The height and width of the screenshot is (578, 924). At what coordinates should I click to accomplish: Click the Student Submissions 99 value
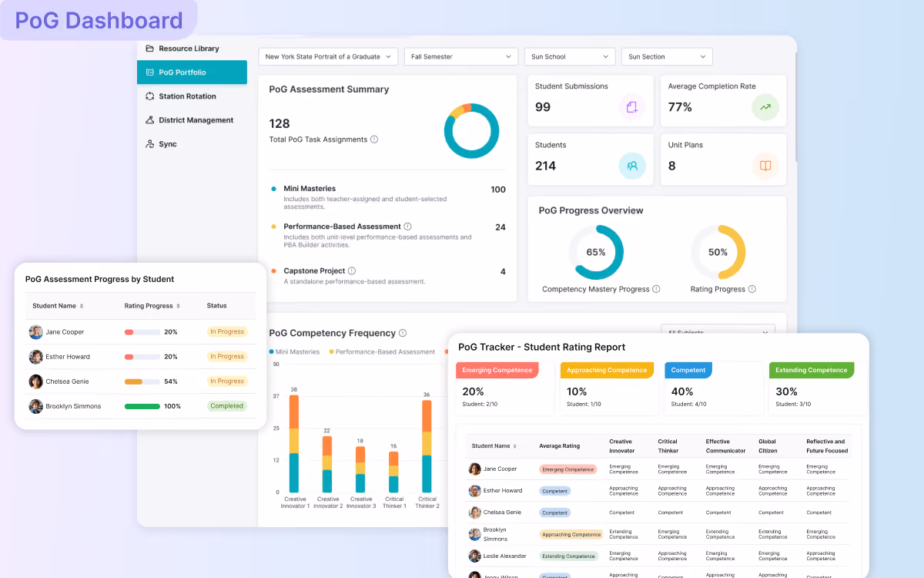(543, 107)
